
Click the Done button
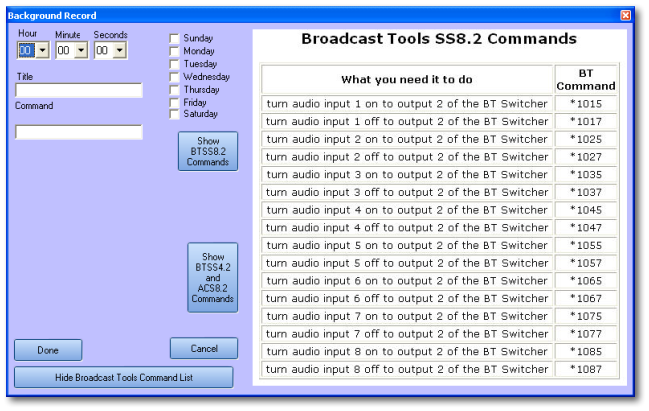point(48,350)
